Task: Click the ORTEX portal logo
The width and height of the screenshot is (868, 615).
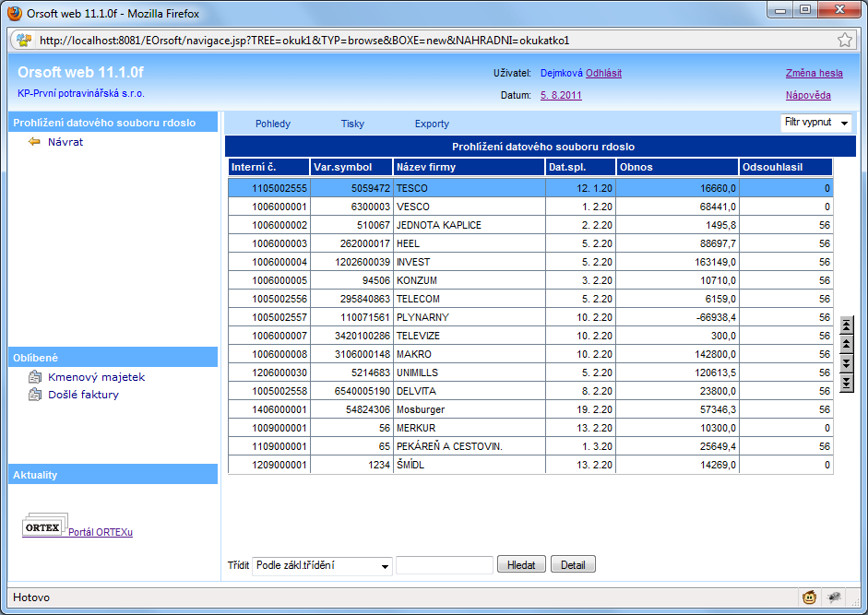Action: click(x=43, y=527)
